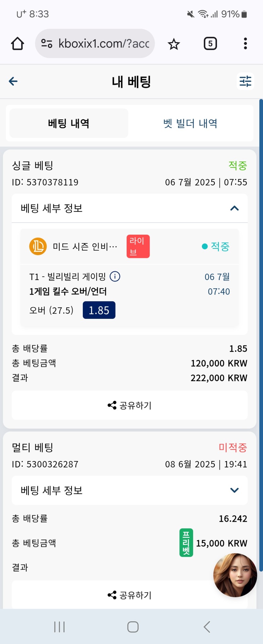Tap 공유하기 for the multi bet
This screenshot has height=644, width=263.
coord(129,595)
